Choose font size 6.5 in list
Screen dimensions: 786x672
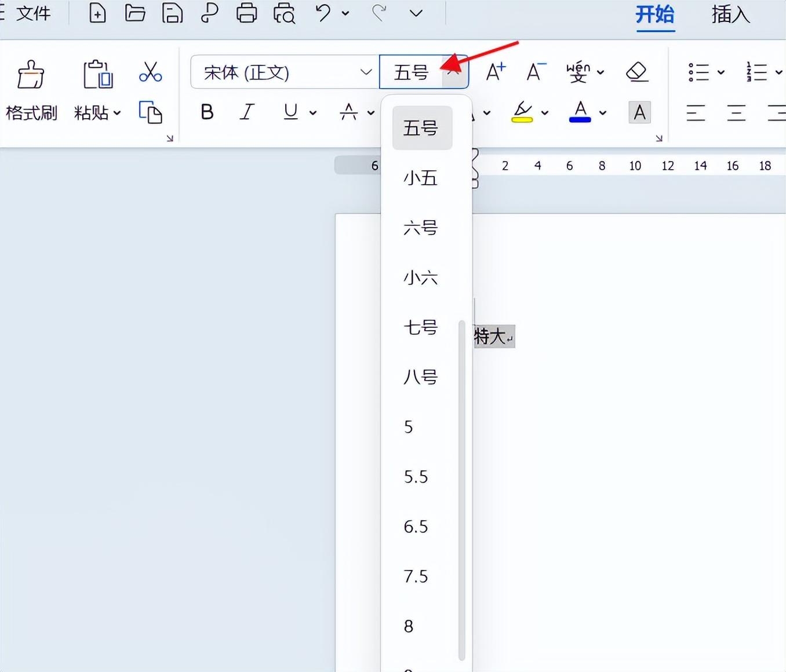click(416, 527)
